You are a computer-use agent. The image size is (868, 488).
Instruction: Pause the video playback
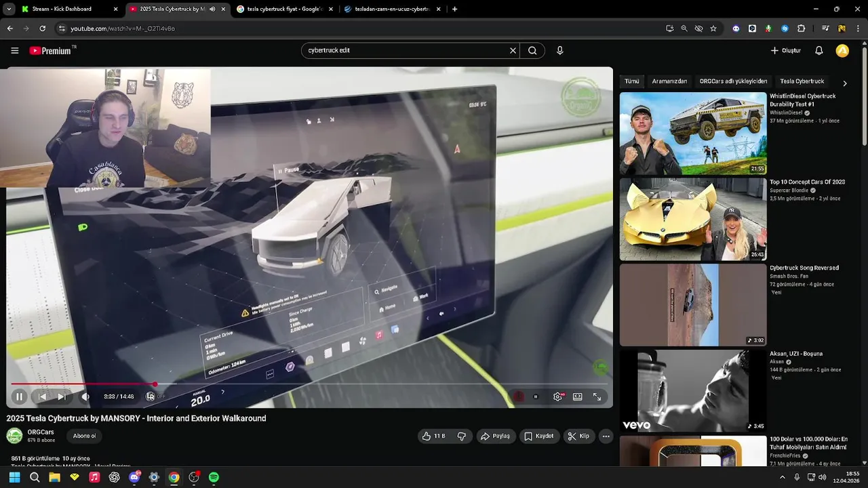(x=20, y=396)
